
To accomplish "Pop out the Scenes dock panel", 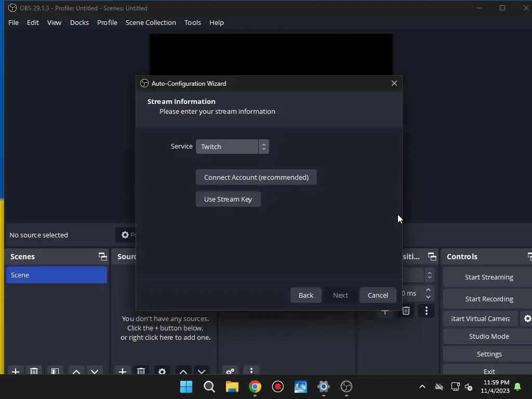I will pos(102,257).
